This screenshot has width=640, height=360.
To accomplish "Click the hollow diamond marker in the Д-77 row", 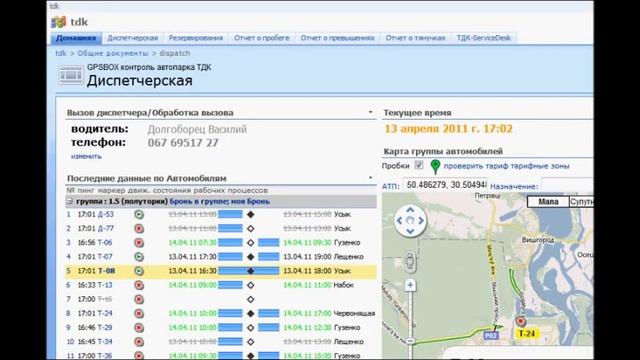I will click(251, 229).
